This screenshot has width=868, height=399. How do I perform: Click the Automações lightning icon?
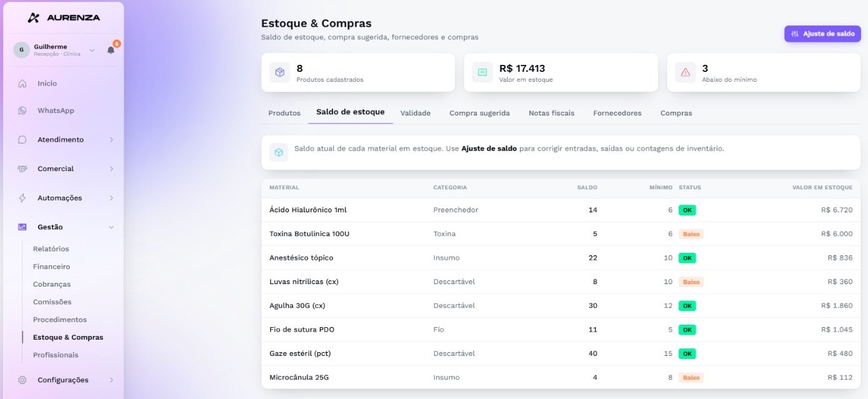pyautogui.click(x=22, y=198)
